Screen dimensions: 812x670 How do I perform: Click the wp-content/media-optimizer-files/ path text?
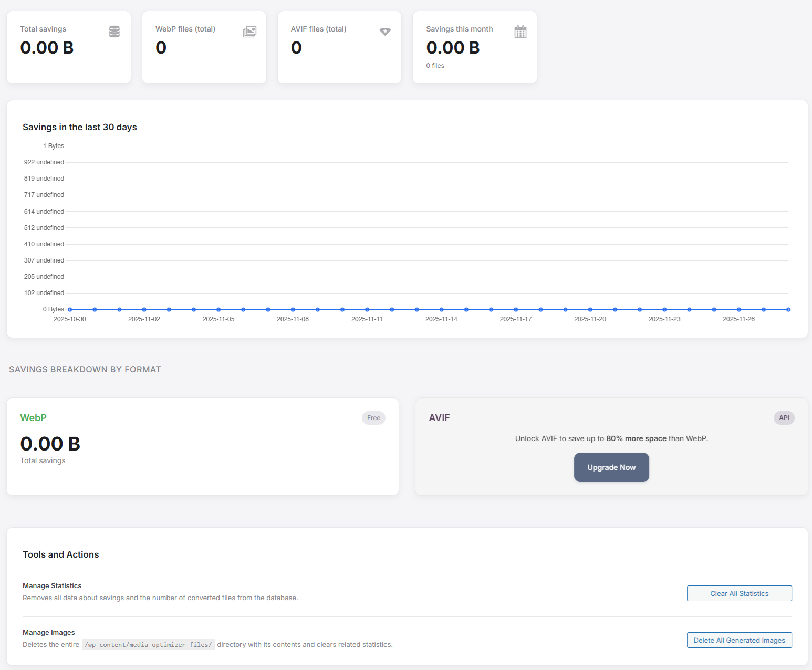tap(149, 644)
